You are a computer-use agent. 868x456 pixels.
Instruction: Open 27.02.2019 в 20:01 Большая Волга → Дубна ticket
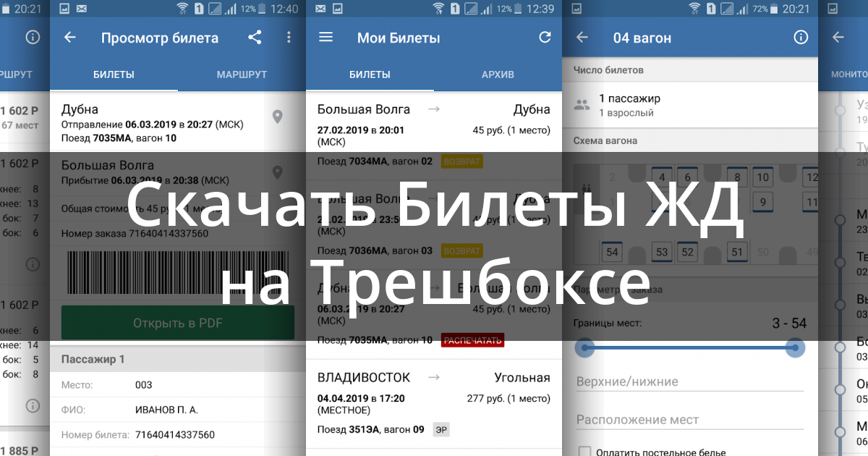pyautogui.click(x=434, y=136)
